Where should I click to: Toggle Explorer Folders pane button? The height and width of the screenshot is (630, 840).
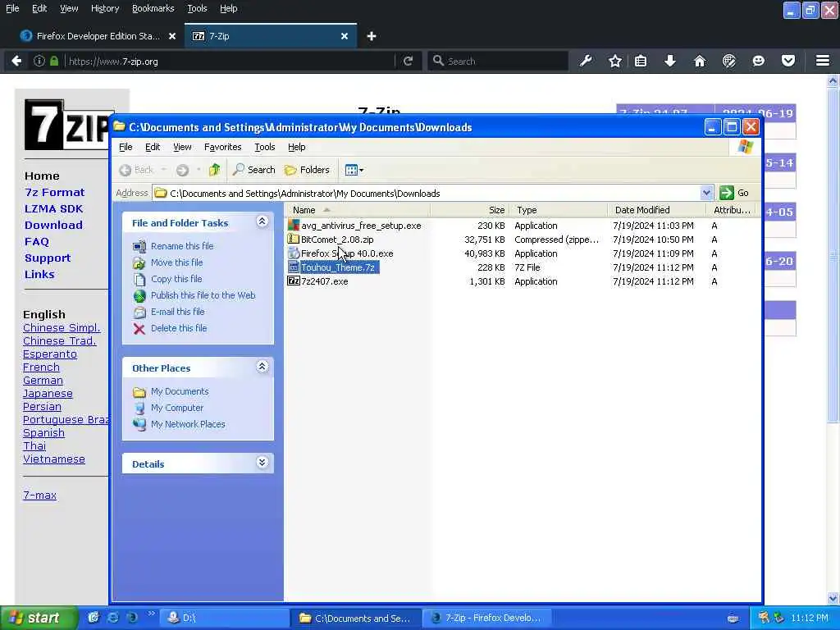pyautogui.click(x=307, y=170)
